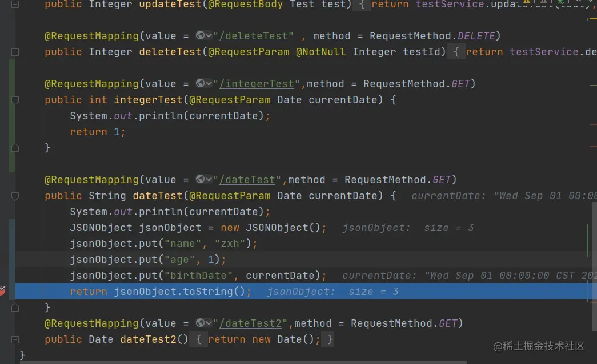
Task: Expand folded dateTest2 method in gutter
Action: coord(15,339)
